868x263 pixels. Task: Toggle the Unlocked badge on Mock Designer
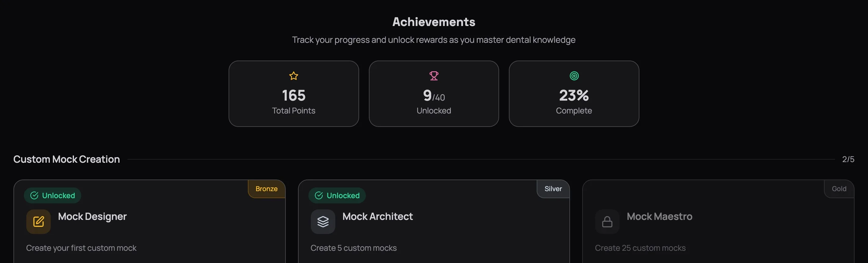click(52, 195)
